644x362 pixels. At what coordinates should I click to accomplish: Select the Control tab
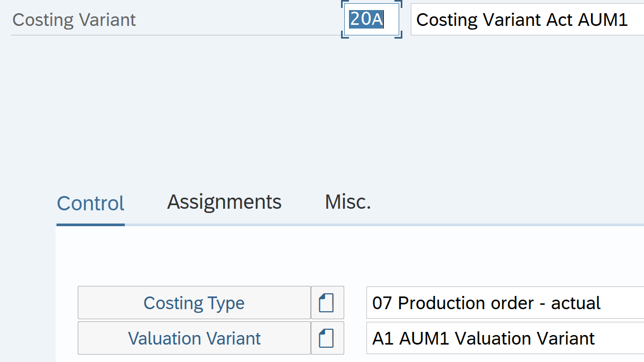[90, 203]
